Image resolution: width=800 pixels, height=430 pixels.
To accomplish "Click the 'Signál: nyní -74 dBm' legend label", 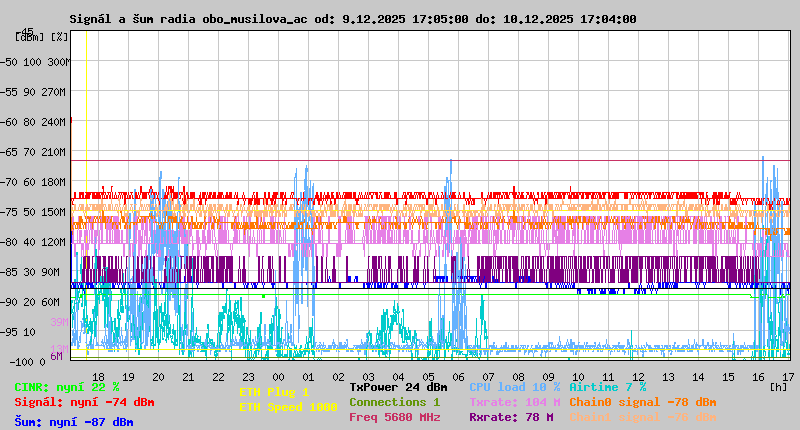I will (x=84, y=402).
